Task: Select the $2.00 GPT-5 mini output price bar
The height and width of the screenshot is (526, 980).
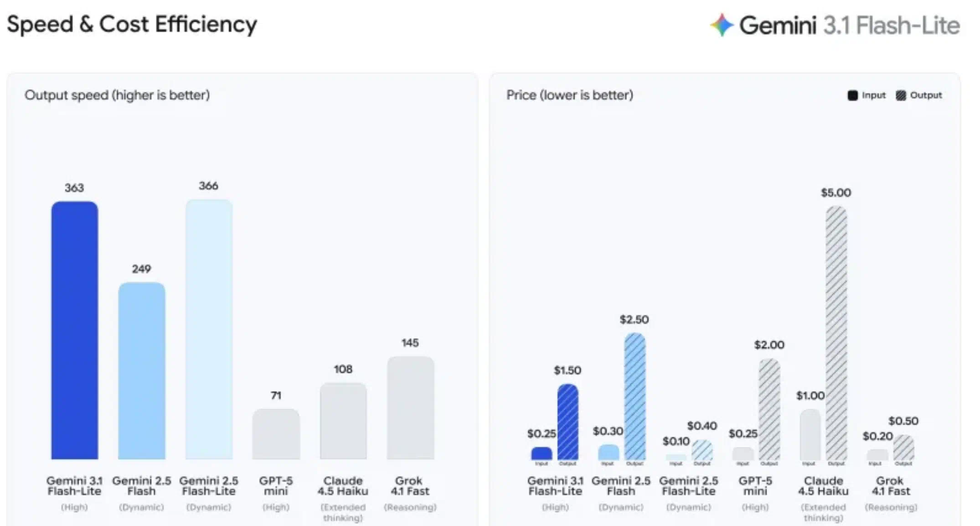Action: [769, 409]
